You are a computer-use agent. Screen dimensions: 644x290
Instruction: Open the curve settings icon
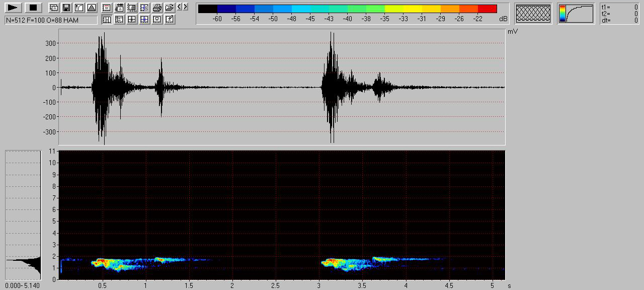point(78,8)
